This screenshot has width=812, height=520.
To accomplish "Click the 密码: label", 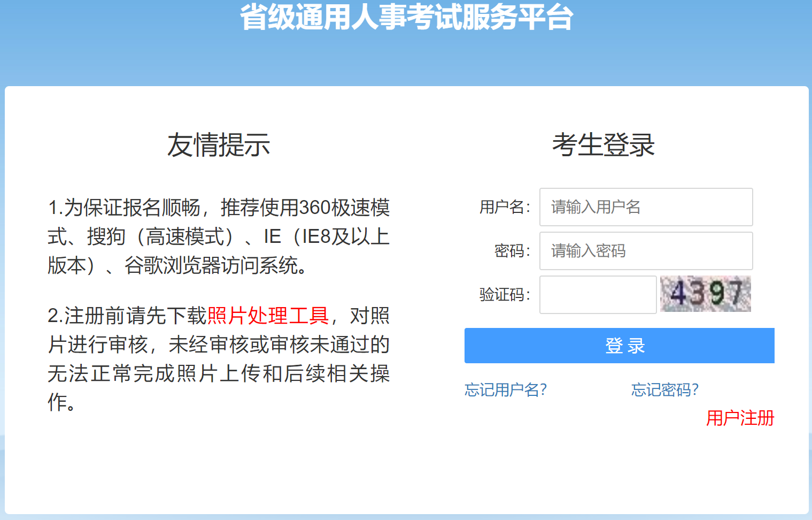I will pyautogui.click(x=512, y=251).
